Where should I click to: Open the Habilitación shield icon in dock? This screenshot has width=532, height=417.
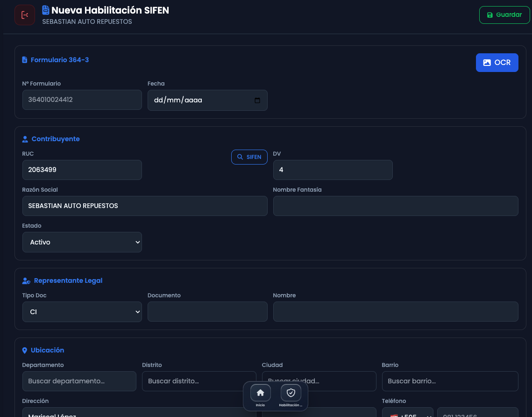291,393
